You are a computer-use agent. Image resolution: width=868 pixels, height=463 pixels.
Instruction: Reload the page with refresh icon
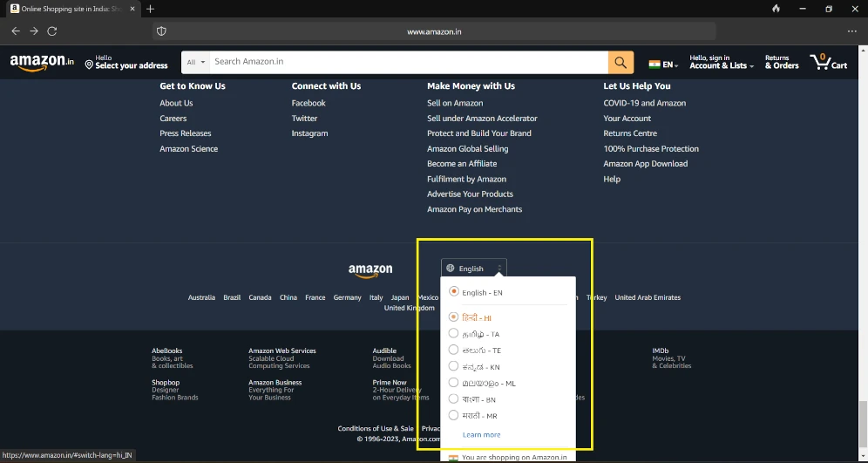[52, 31]
